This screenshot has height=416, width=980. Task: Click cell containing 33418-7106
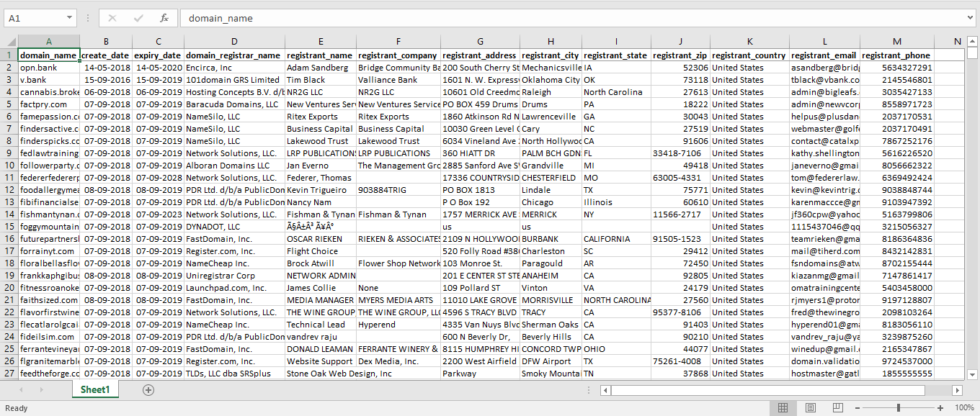(680, 153)
